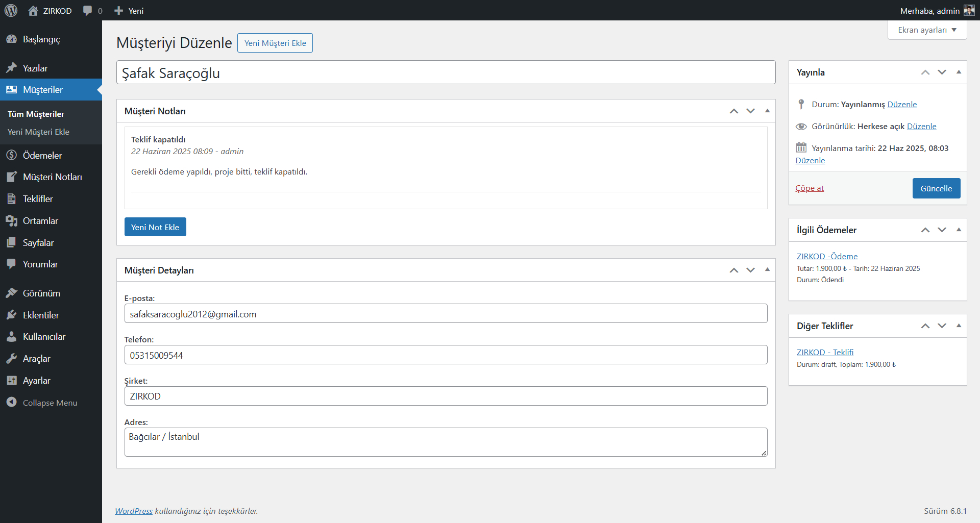Move İlgili Ödemeler panel down

tap(942, 230)
